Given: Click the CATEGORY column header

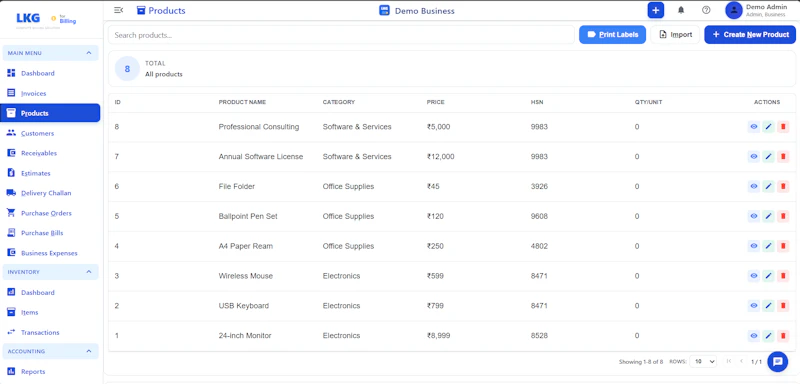Looking at the screenshot, I should (x=339, y=102).
